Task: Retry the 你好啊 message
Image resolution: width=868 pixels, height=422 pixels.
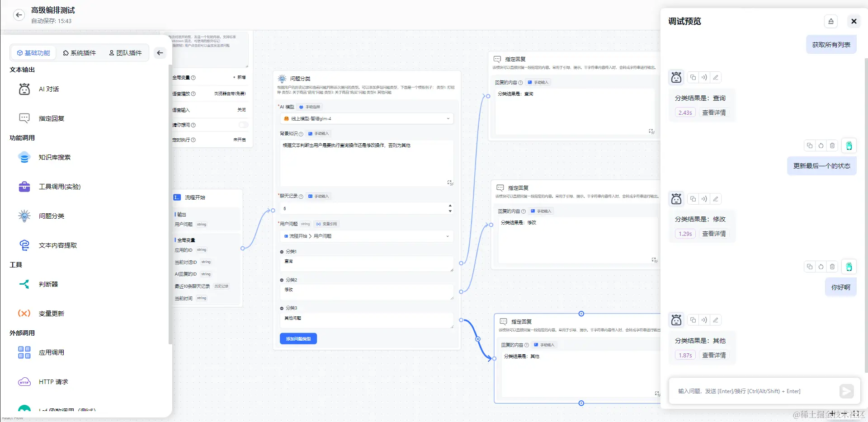Action: (821, 267)
